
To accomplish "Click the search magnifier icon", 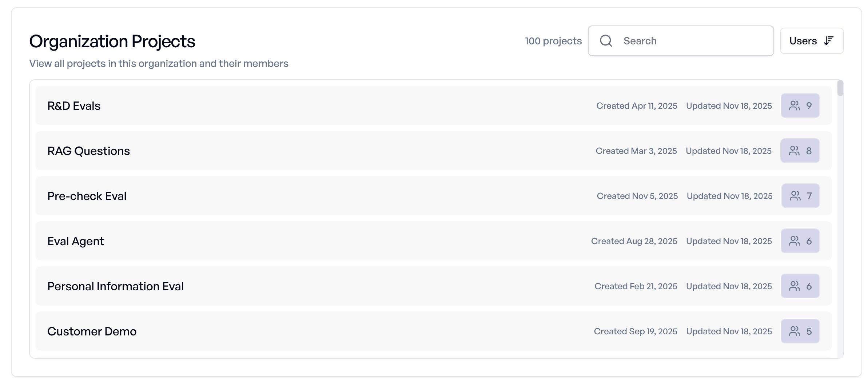I will 606,41.
